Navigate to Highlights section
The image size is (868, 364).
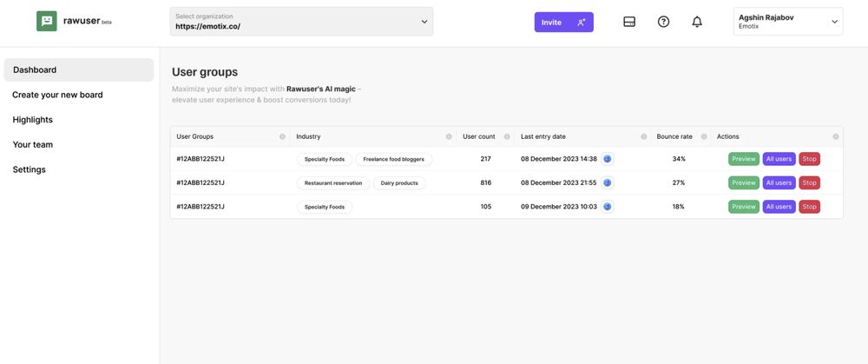(33, 120)
